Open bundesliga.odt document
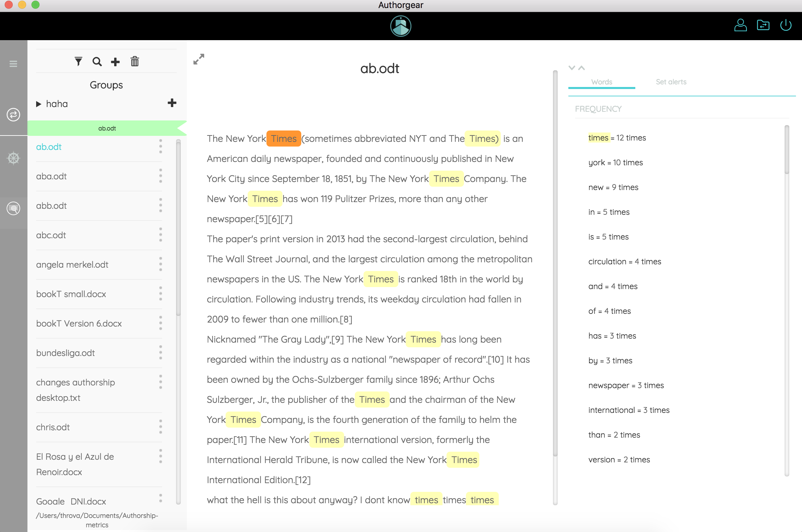802x532 pixels. pos(66,353)
